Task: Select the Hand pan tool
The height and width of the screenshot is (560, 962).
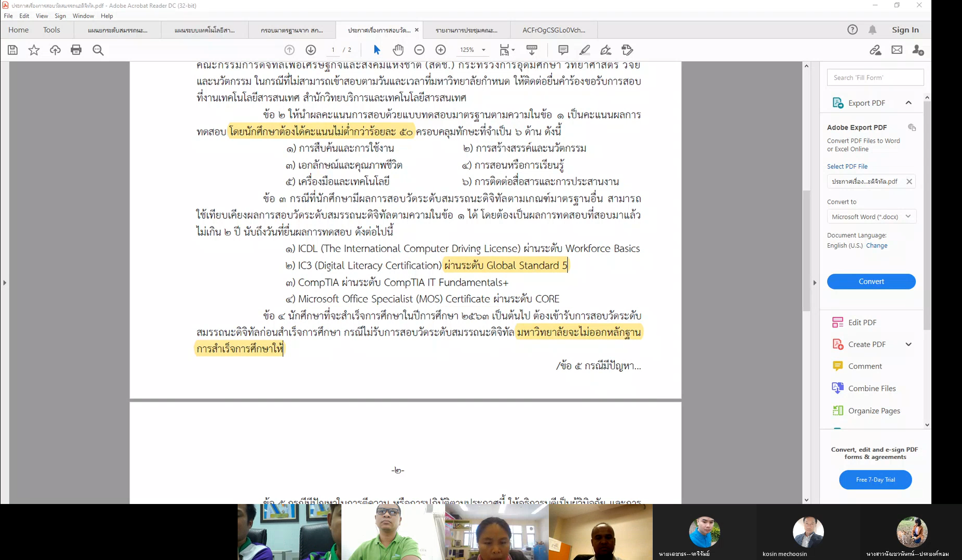Action: click(398, 50)
